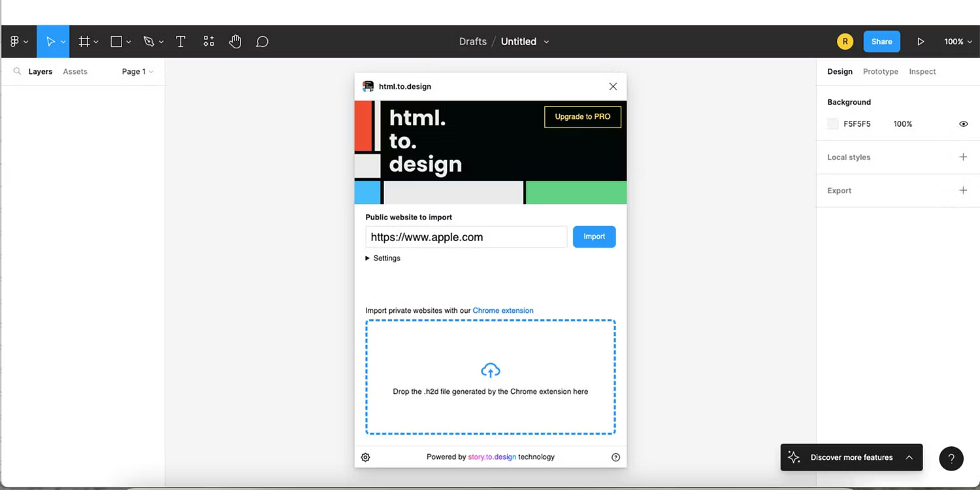Select the Move tool
980x490 pixels.
[x=50, y=42]
